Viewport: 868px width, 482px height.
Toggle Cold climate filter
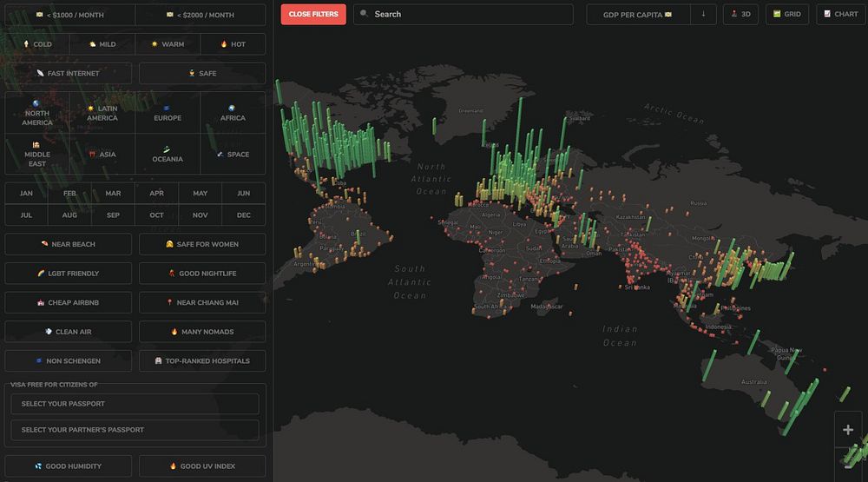(37, 44)
